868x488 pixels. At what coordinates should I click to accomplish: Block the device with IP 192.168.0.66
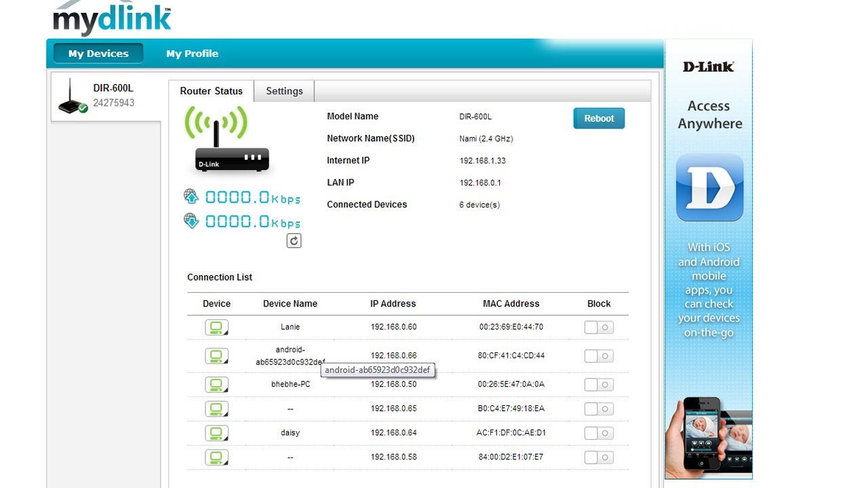point(599,356)
